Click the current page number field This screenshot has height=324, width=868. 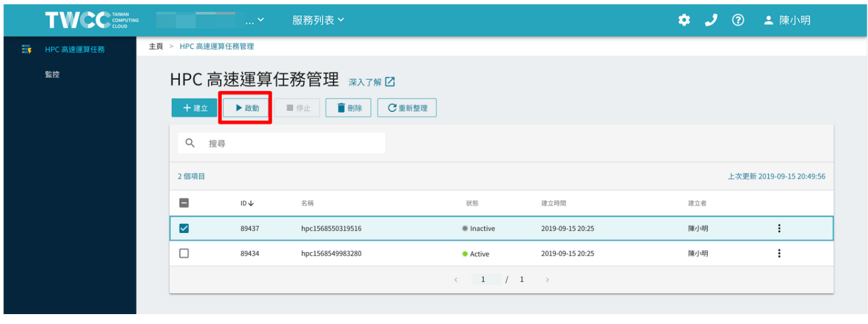[486, 280]
